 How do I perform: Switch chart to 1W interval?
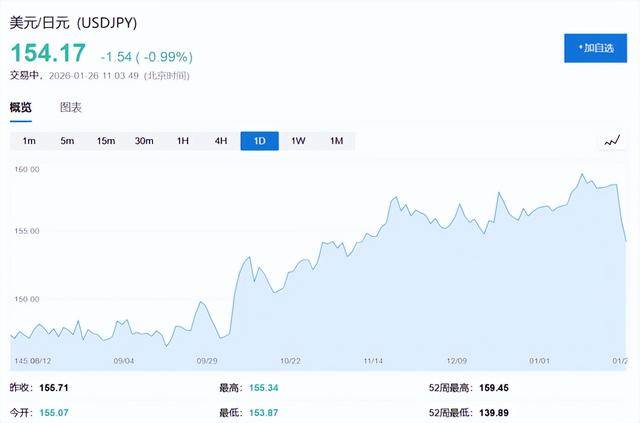[x=298, y=141]
